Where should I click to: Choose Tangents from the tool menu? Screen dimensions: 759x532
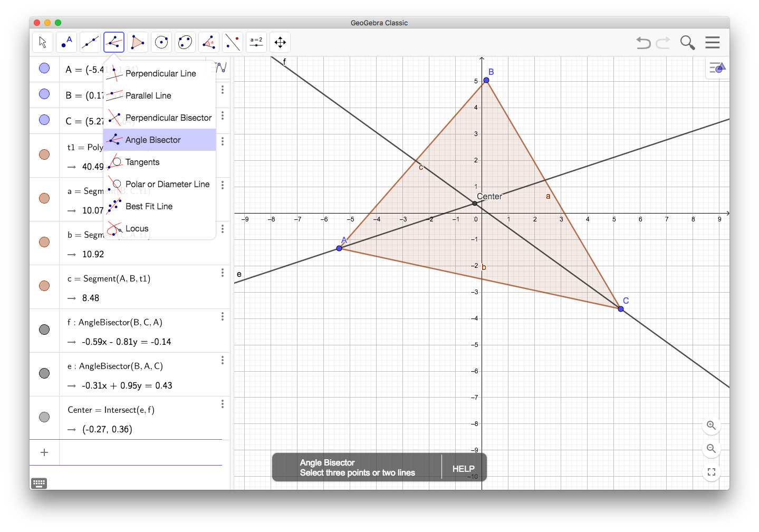pyautogui.click(x=142, y=162)
